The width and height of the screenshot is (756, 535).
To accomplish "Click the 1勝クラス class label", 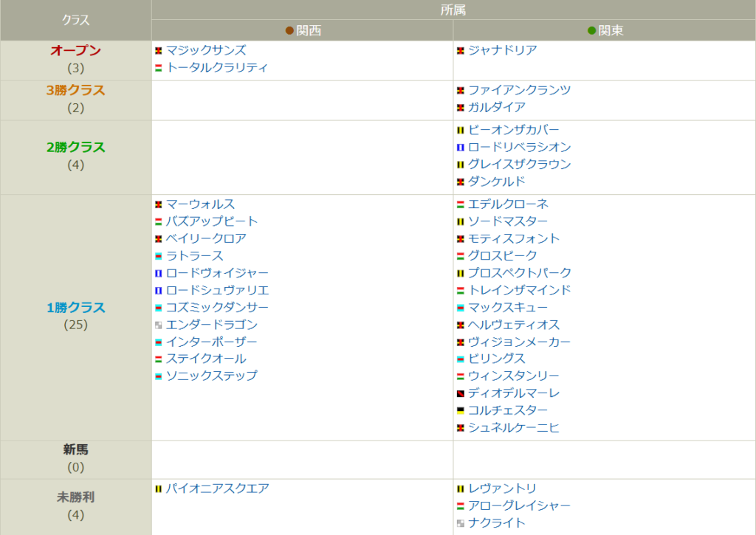I will pyautogui.click(x=75, y=308).
